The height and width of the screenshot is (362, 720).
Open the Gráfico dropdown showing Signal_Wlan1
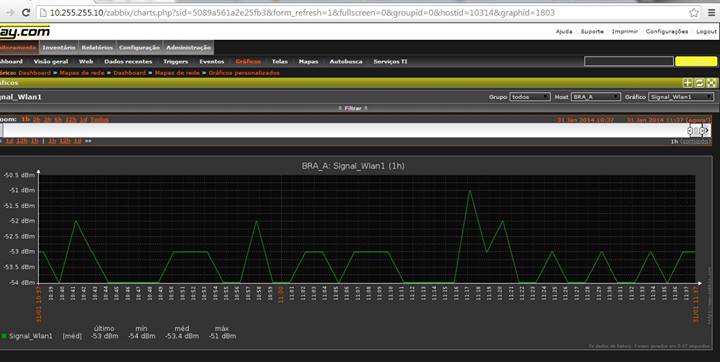point(681,97)
